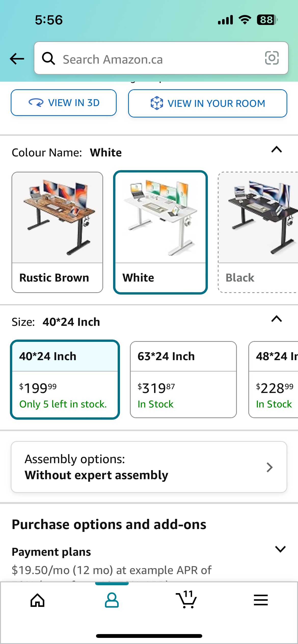The image size is (298, 644).
Task: Go to Home tab icon
Action: point(37,600)
